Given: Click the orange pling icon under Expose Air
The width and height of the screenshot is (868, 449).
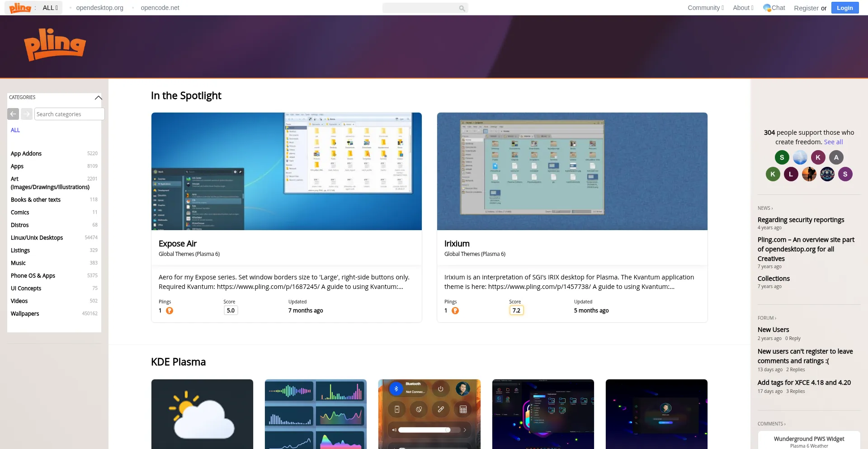Looking at the screenshot, I should pyautogui.click(x=170, y=311).
